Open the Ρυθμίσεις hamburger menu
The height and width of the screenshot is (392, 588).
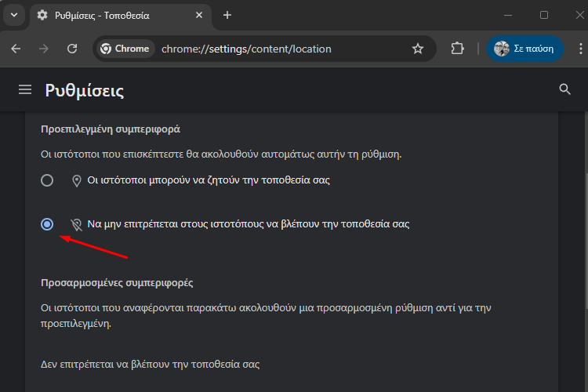[25, 89]
